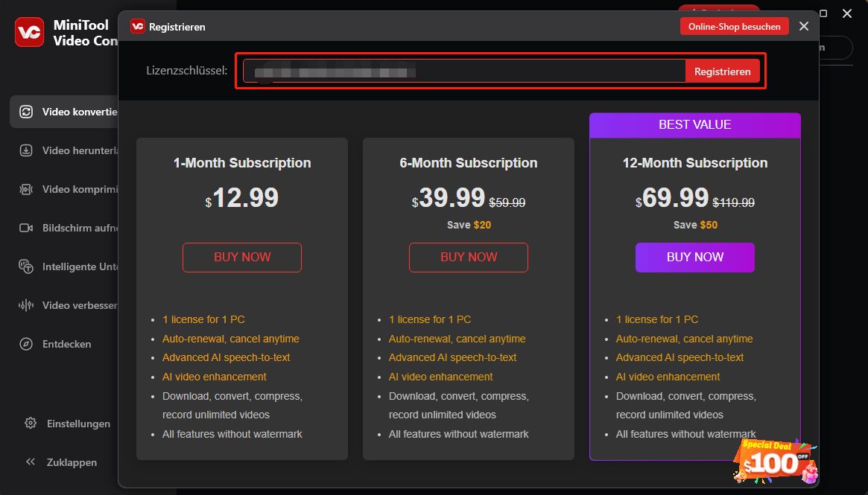
Task: Click the Save $20 text
Action: point(469,225)
